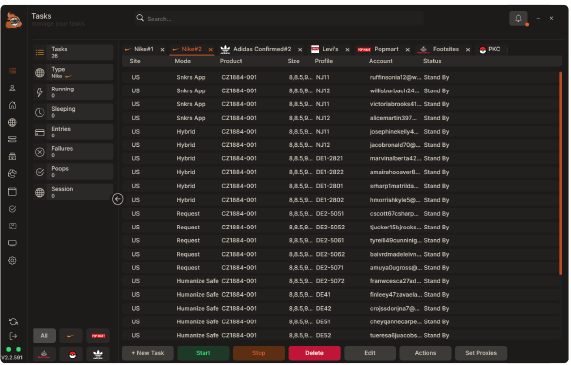Click the logout icon in sidebar
Viewport: 571px width, 365px height.
point(13,336)
